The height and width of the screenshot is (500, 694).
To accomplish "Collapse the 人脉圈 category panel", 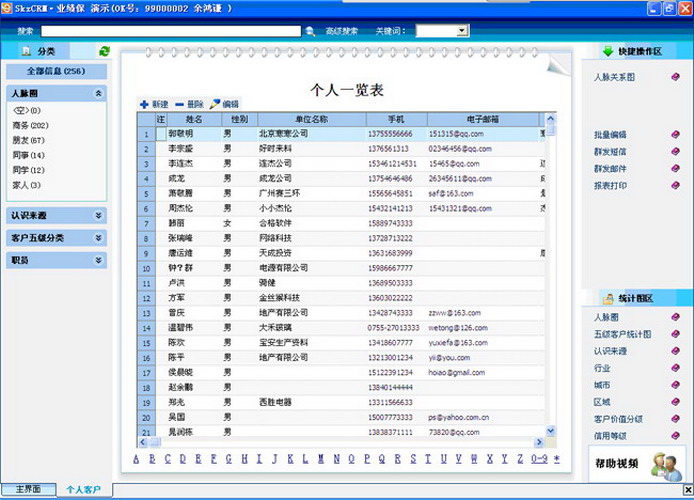I will pos(98,93).
